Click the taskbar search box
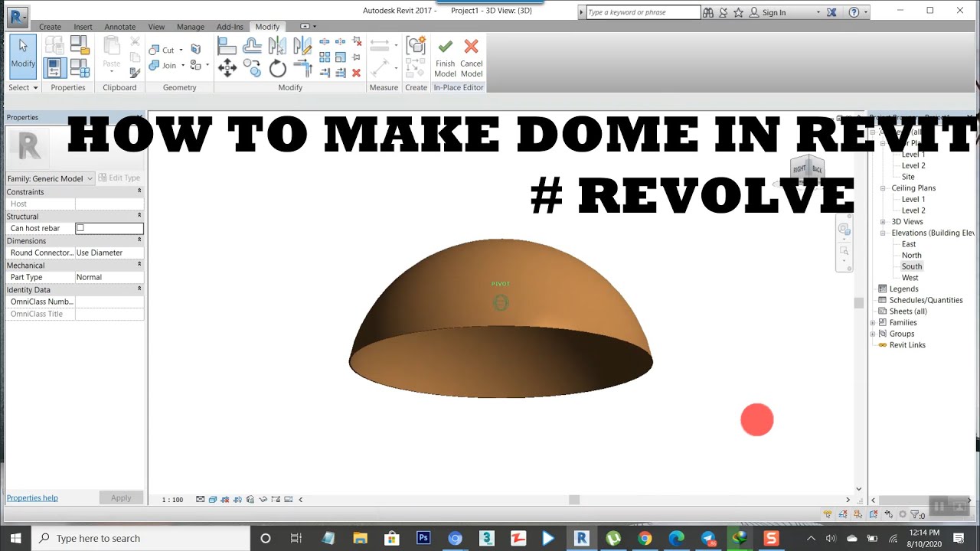The height and width of the screenshot is (551, 980). coord(140,538)
